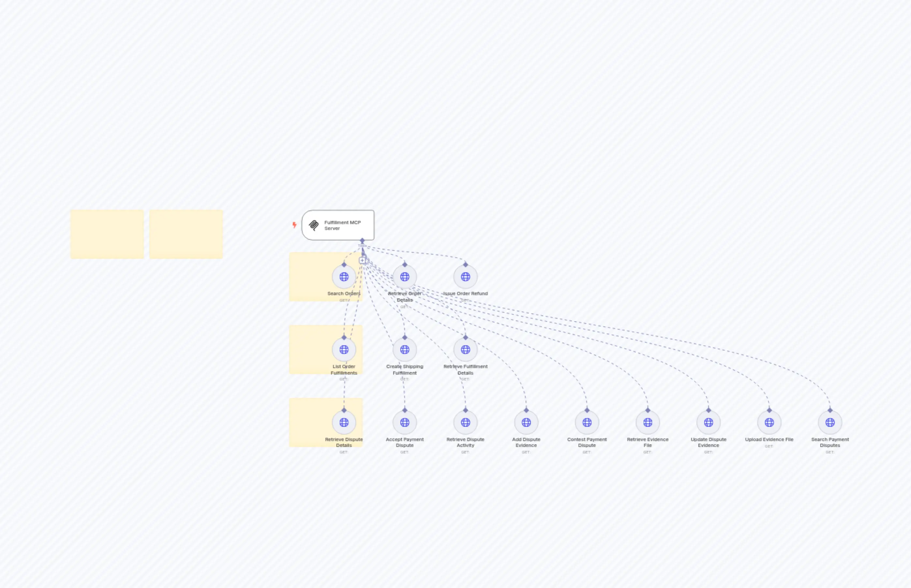Select the Retrieve Evidence File tool icon

[647, 422]
